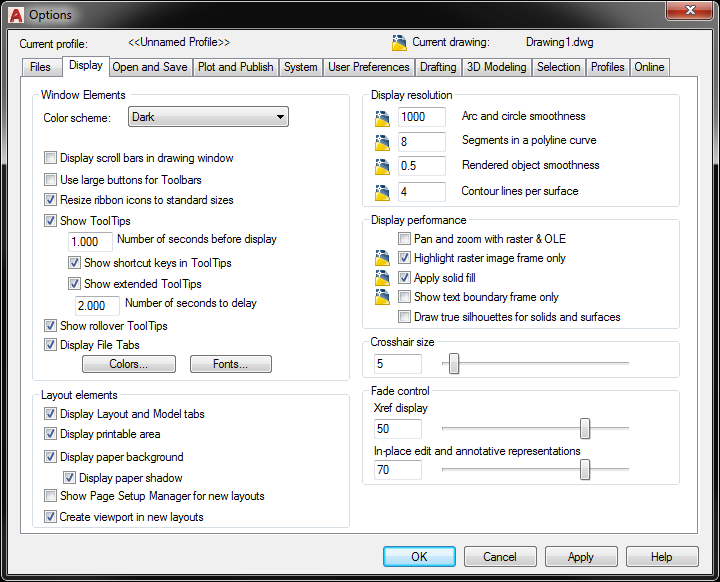Switch to the System tab

pos(301,67)
